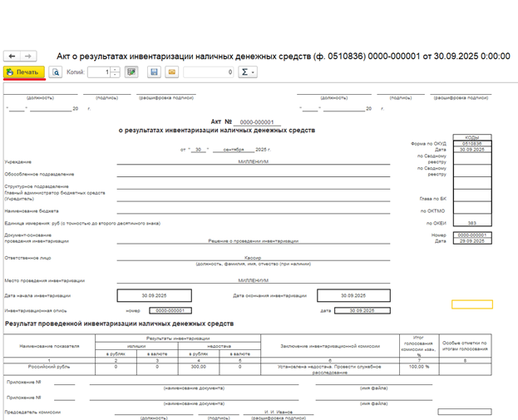Select inventory list date 30.09.2025 cell
The image size is (518, 420).
362,310
